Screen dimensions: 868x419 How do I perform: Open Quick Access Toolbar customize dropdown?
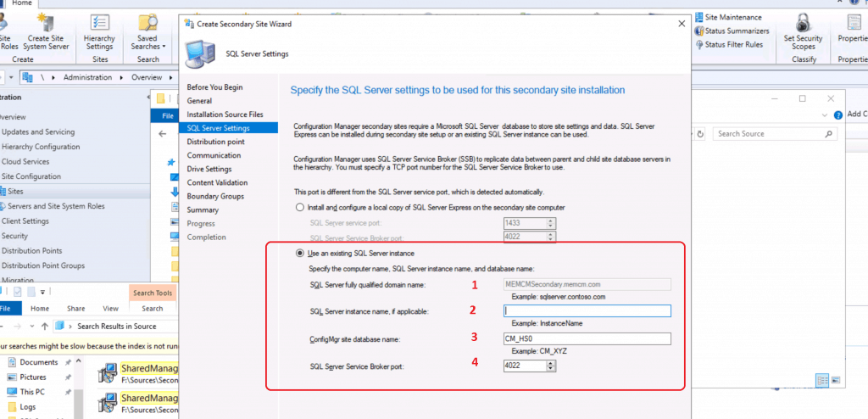[x=42, y=292]
